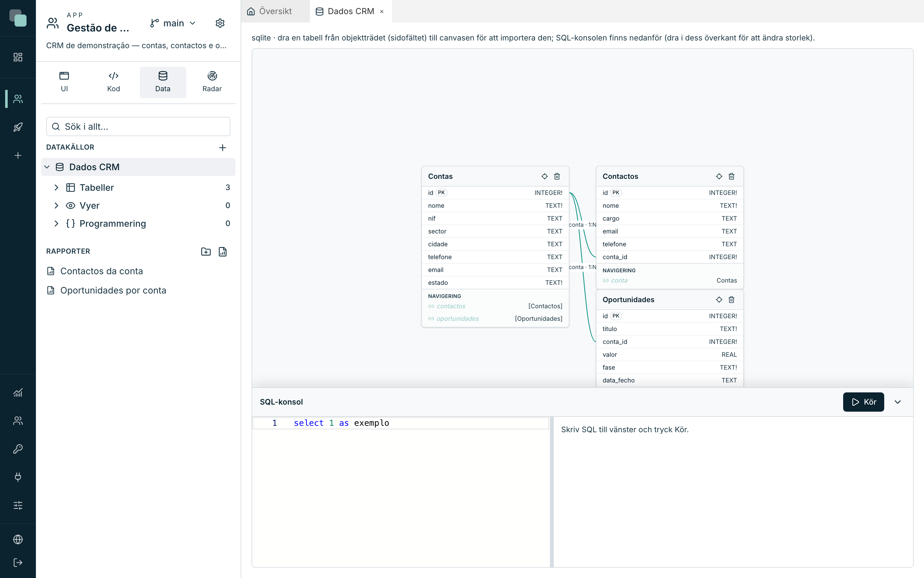This screenshot has height=578, width=924.
Task: Select the valor column in Oportunidades
Action: coord(670,355)
